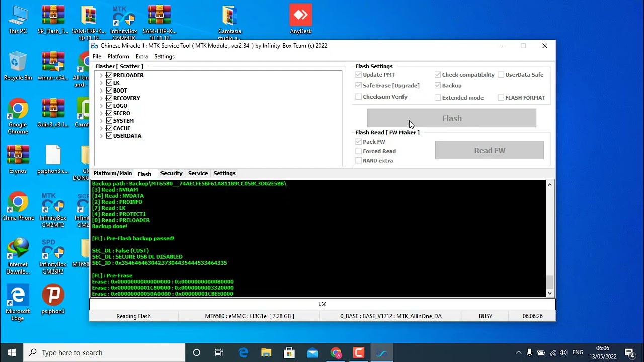Switch to the Service tab
Screen dimensions: 644x362
tap(198, 173)
